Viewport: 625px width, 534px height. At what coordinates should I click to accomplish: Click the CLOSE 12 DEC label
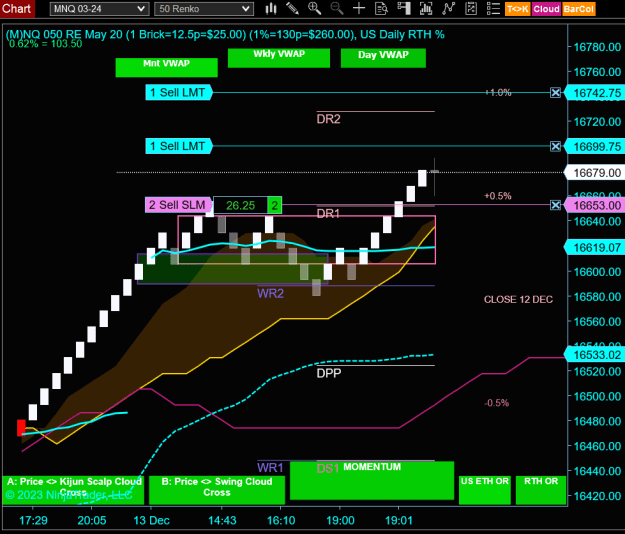point(518,300)
